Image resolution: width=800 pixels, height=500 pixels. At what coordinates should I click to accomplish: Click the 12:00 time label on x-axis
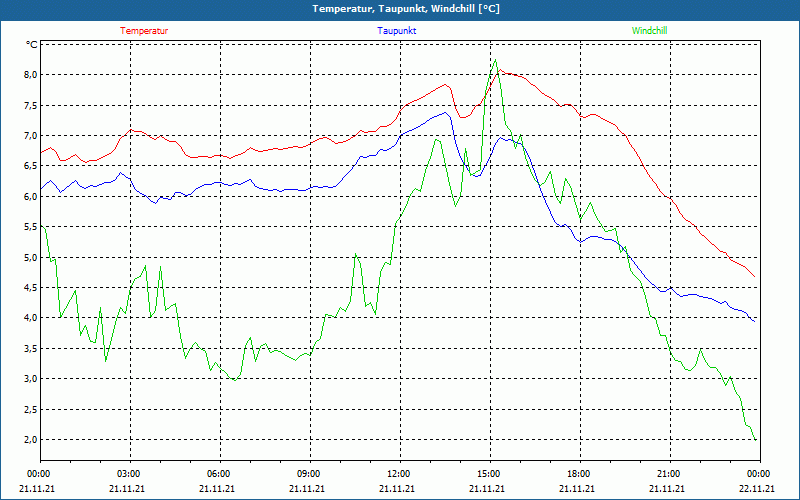click(x=400, y=474)
